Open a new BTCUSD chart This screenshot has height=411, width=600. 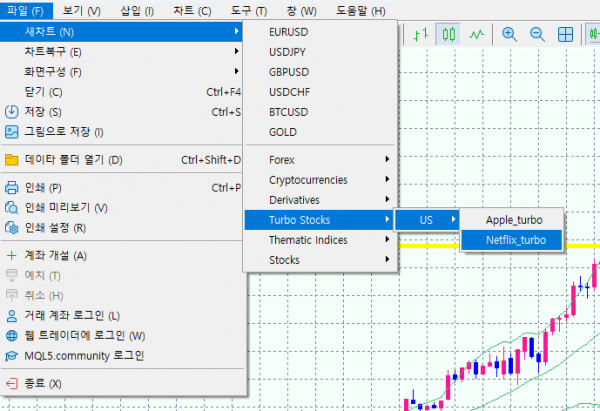[x=289, y=112]
